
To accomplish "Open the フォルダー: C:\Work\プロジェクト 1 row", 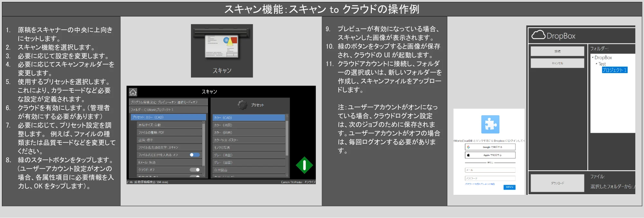I will coord(168,109).
